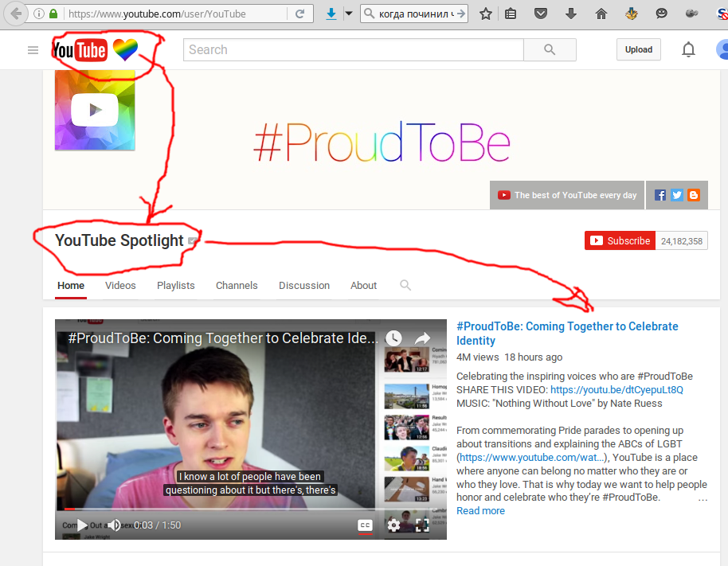Screen dimensions: 728x566
Task: Switch to the Playlists tab
Action: [x=175, y=285]
